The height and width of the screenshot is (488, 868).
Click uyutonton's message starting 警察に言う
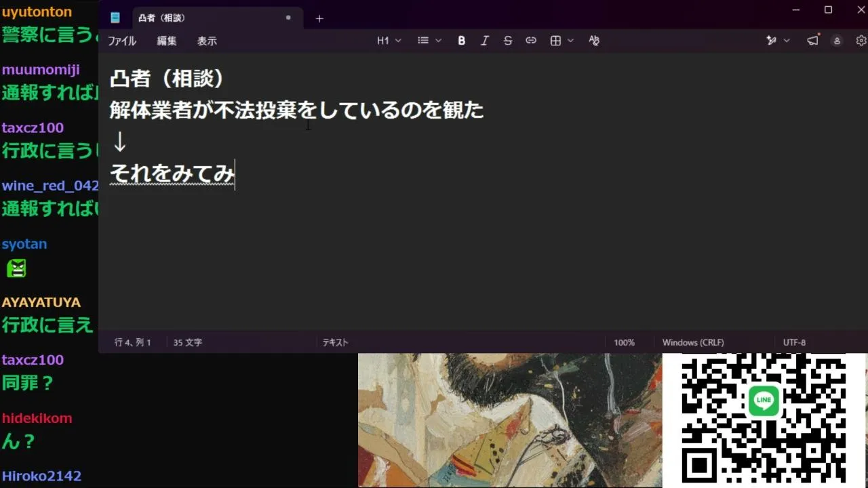click(50, 35)
